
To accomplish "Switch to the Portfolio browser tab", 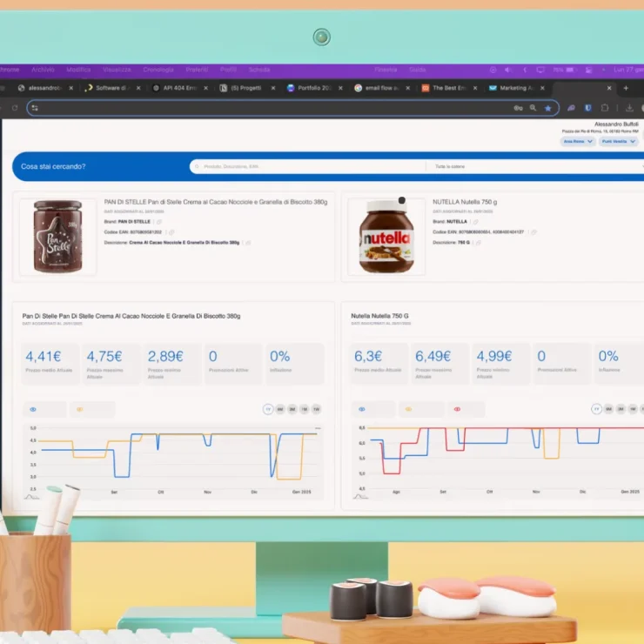I will click(x=313, y=88).
